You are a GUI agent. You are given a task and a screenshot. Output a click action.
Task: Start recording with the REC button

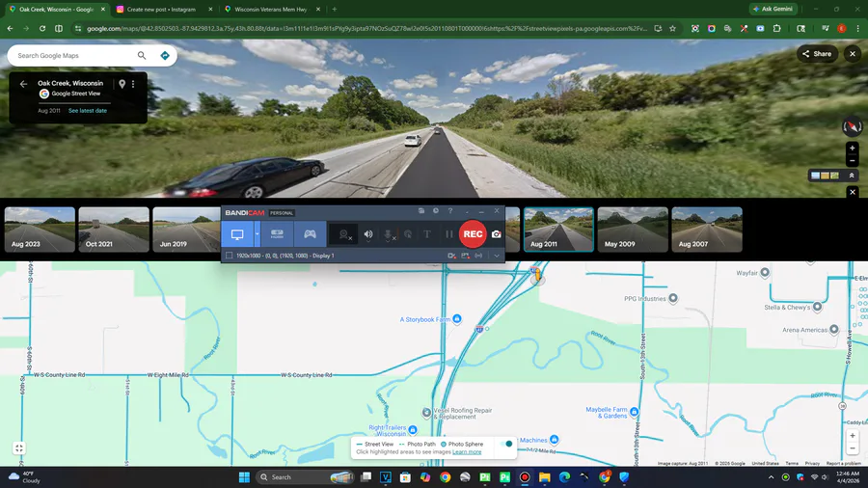click(x=473, y=234)
